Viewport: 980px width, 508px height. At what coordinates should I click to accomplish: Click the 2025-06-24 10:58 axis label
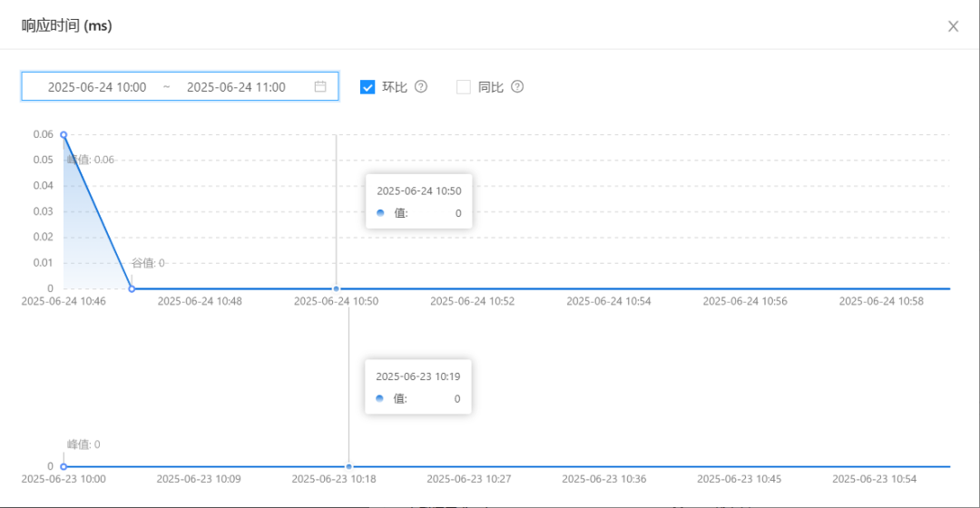pyautogui.click(x=881, y=301)
